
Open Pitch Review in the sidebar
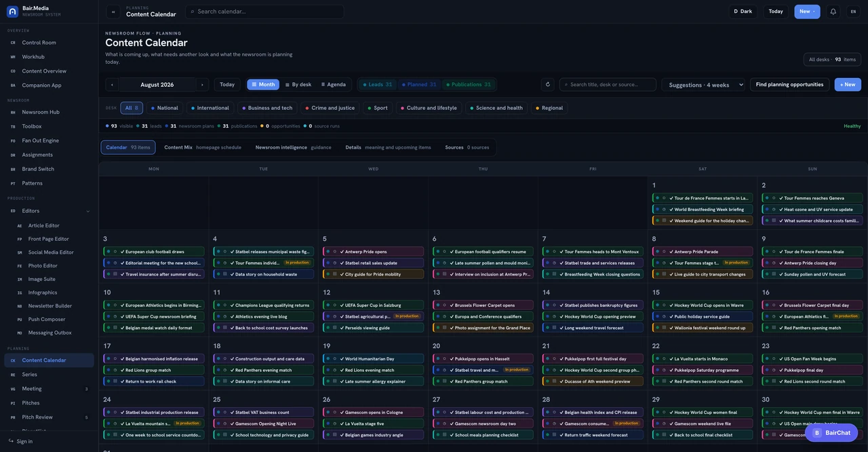pyautogui.click(x=49, y=417)
